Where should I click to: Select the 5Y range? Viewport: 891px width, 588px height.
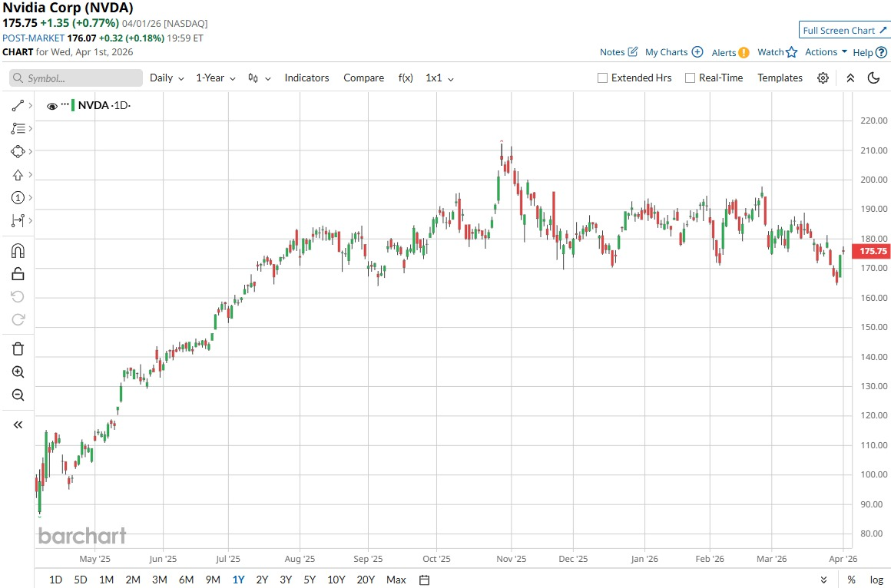(x=309, y=580)
